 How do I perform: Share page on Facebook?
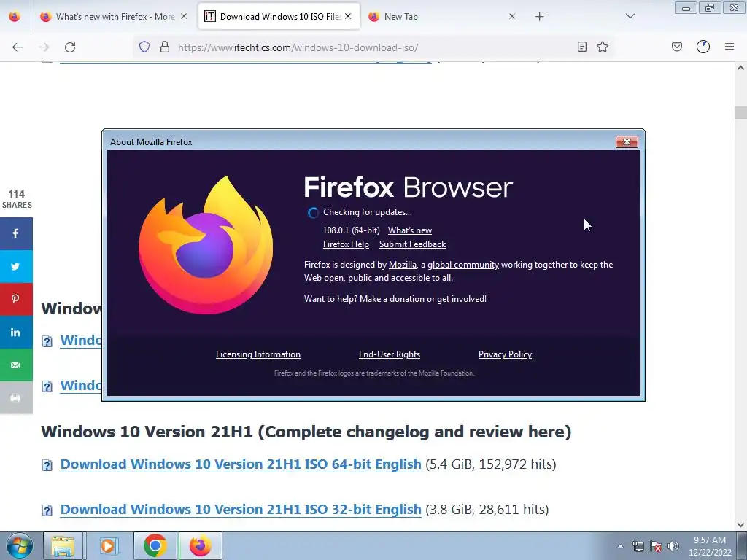tap(16, 234)
